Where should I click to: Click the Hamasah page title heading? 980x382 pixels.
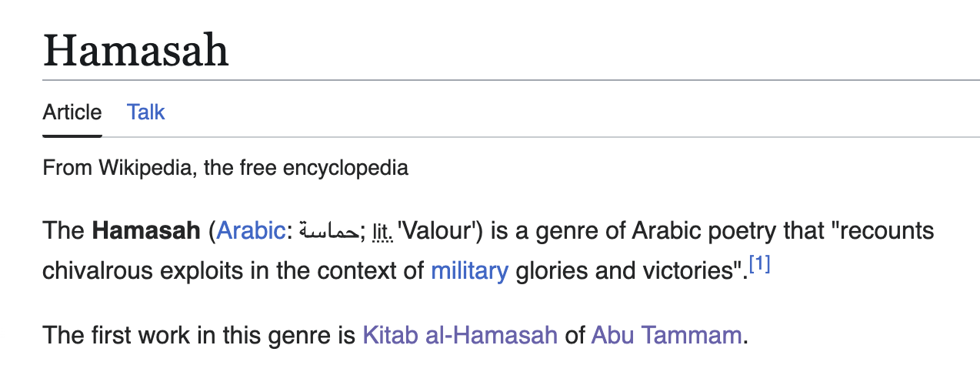[x=136, y=50]
